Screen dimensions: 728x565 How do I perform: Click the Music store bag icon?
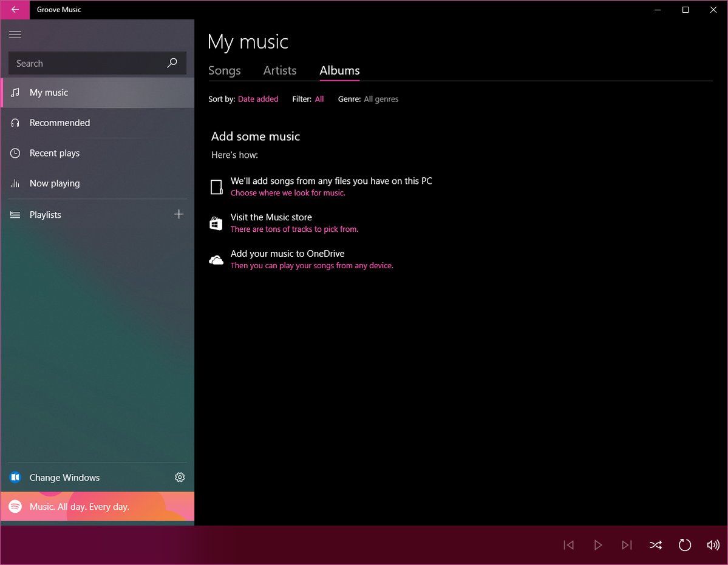point(216,223)
